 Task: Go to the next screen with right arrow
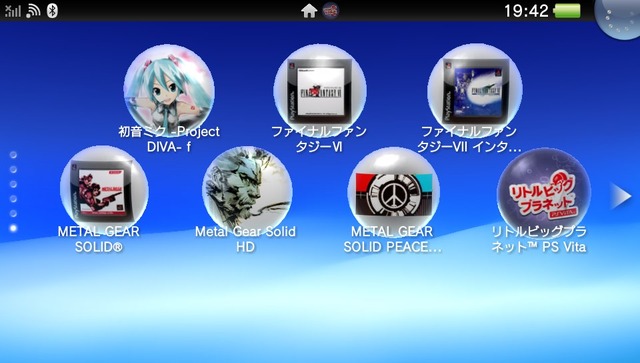(x=621, y=197)
